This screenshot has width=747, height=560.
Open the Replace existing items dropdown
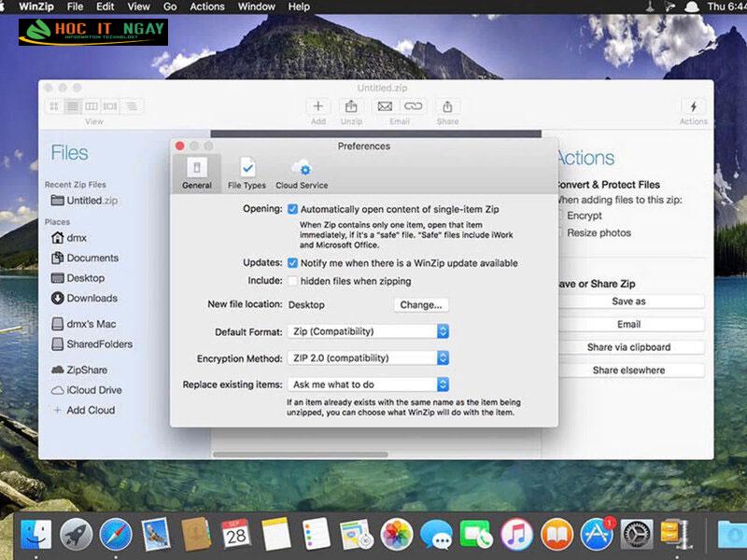click(368, 385)
